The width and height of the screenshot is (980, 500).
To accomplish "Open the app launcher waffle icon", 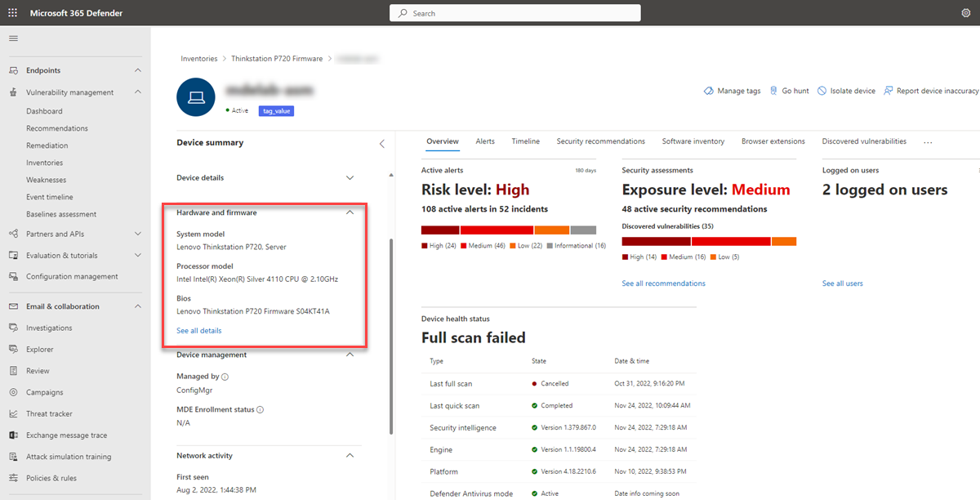I will tap(13, 13).
